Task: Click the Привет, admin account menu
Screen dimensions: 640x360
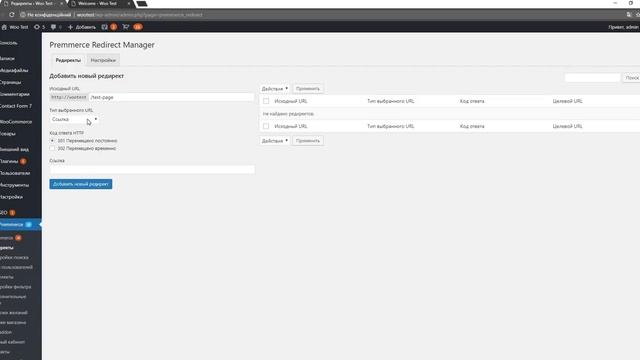Action: pyautogui.click(x=624, y=27)
